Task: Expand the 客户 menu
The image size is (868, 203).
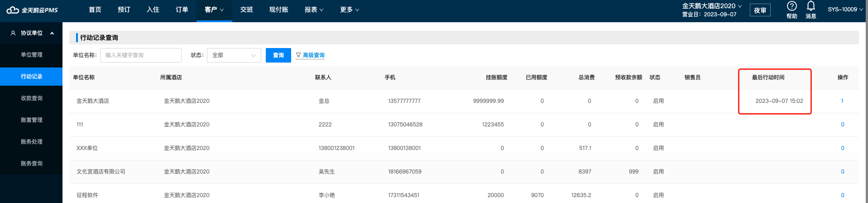Action: click(214, 10)
